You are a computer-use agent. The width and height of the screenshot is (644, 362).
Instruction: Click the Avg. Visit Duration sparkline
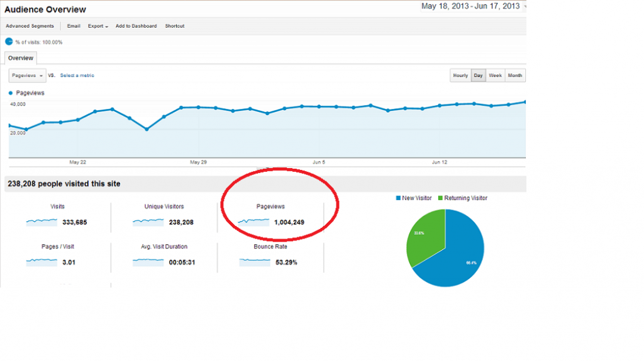point(148,262)
